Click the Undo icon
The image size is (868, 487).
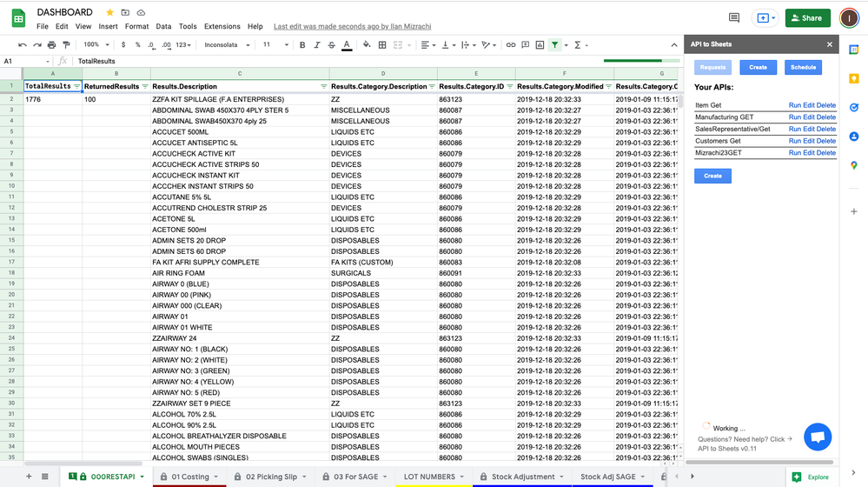point(22,45)
